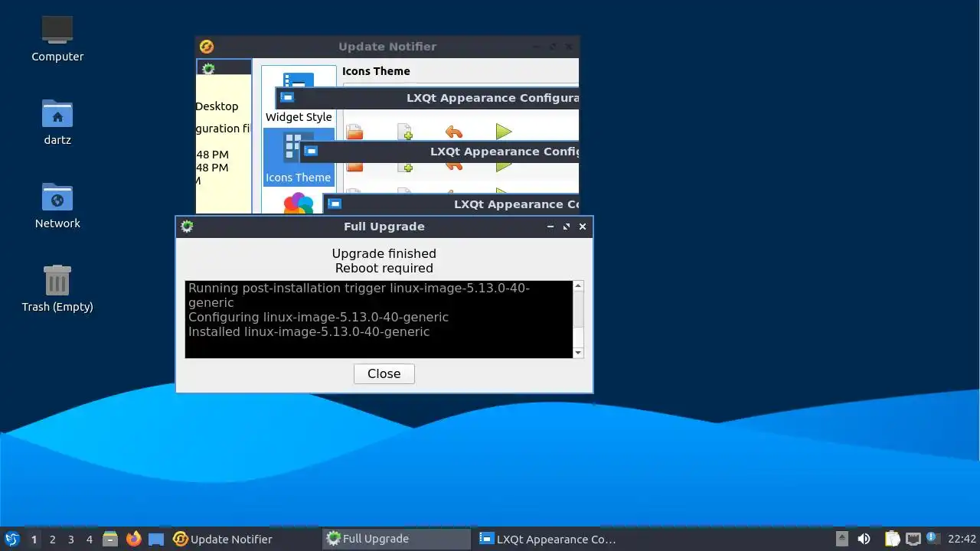Click the 'Configuring linux-image-5.13.0-40-generic' log line

(x=318, y=317)
